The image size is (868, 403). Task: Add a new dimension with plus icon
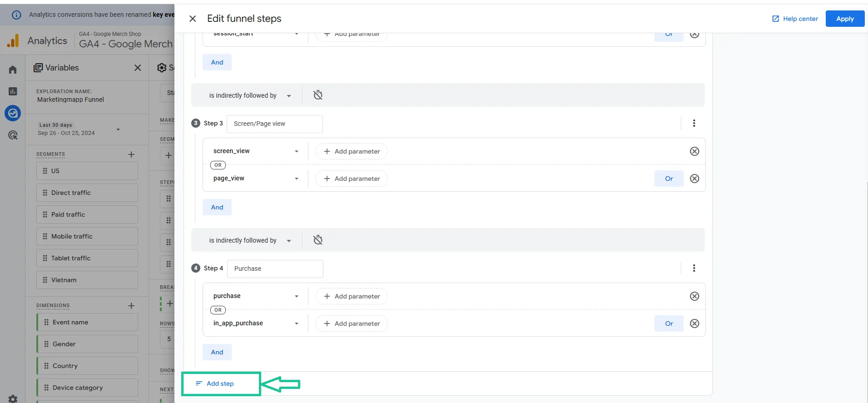[x=131, y=306]
